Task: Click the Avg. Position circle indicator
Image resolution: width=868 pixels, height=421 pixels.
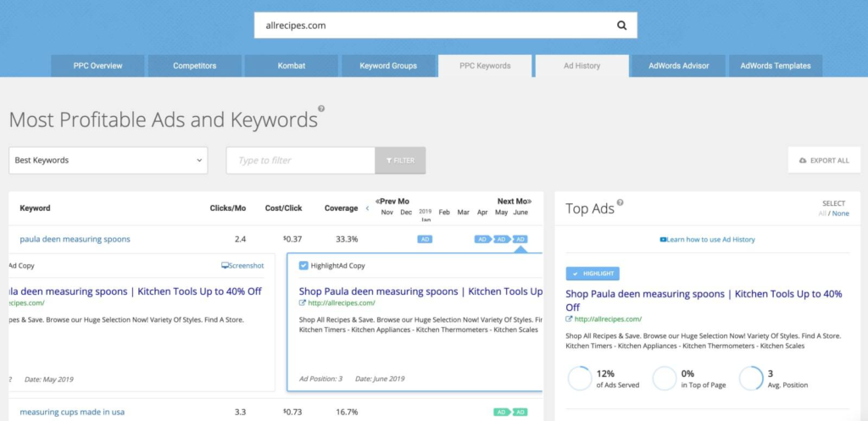Action: (x=751, y=379)
